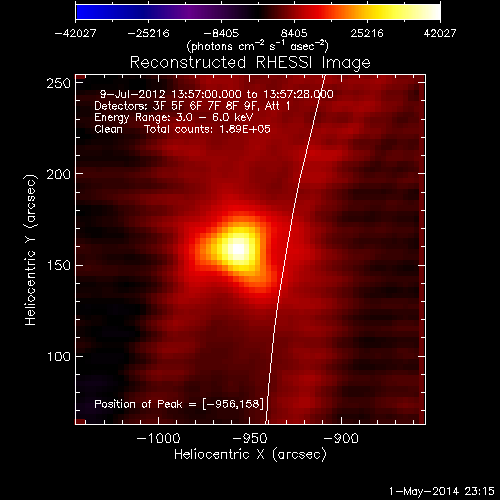Click the "Total counts: 1.89E+05" label

(x=207, y=129)
